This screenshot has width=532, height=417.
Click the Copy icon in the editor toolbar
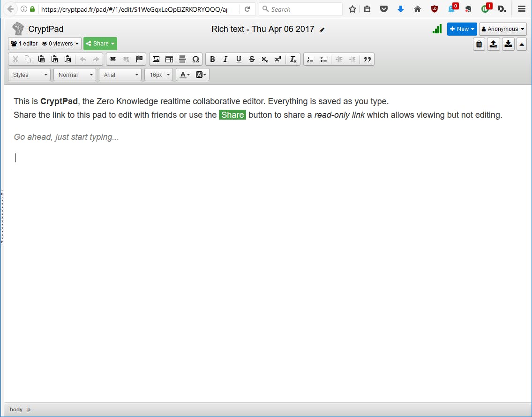click(x=28, y=59)
